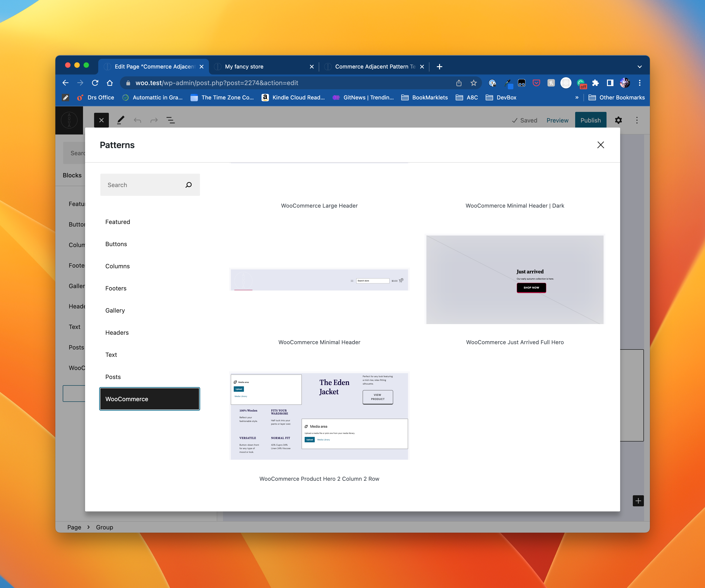Click the redo arrow icon
The height and width of the screenshot is (588, 705).
tap(154, 119)
